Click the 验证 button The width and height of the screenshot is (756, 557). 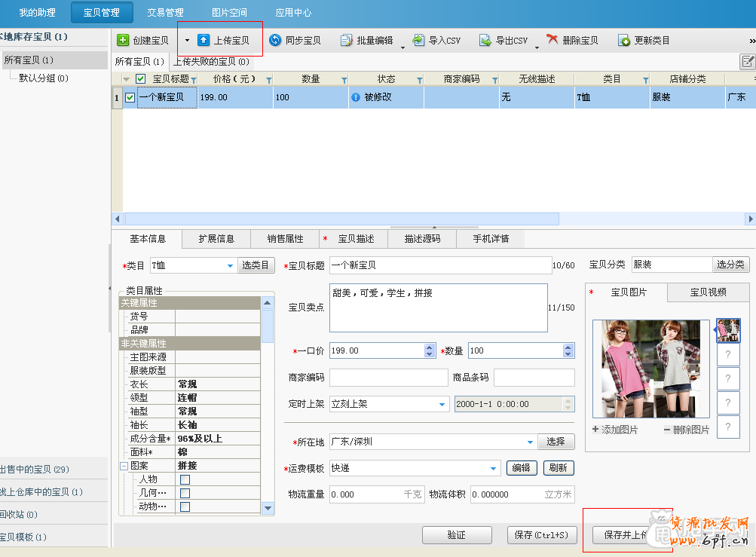(x=456, y=535)
